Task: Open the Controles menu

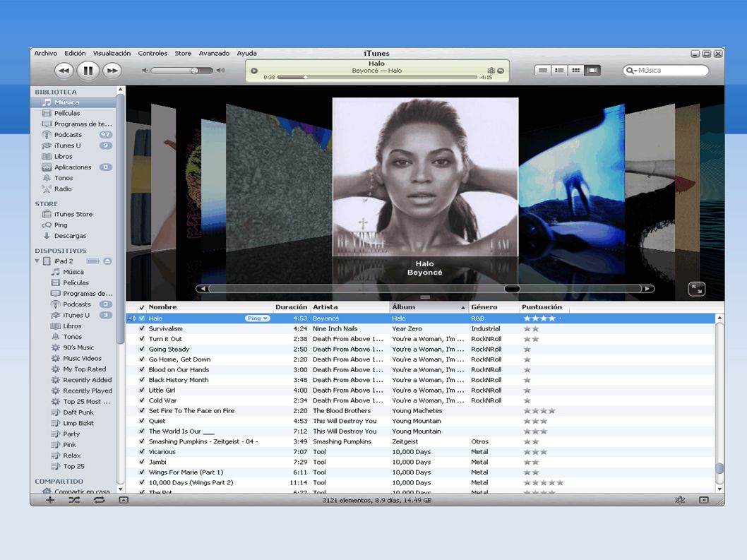Action: [x=153, y=54]
